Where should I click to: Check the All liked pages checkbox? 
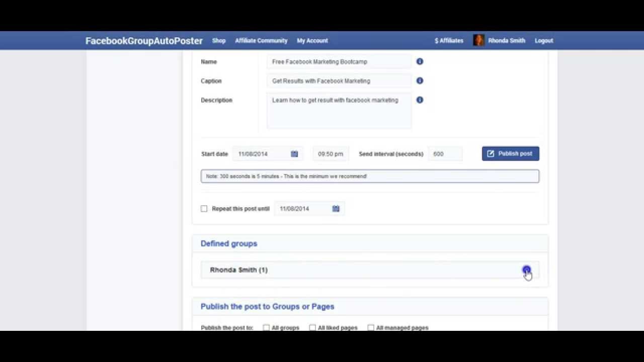point(312,327)
